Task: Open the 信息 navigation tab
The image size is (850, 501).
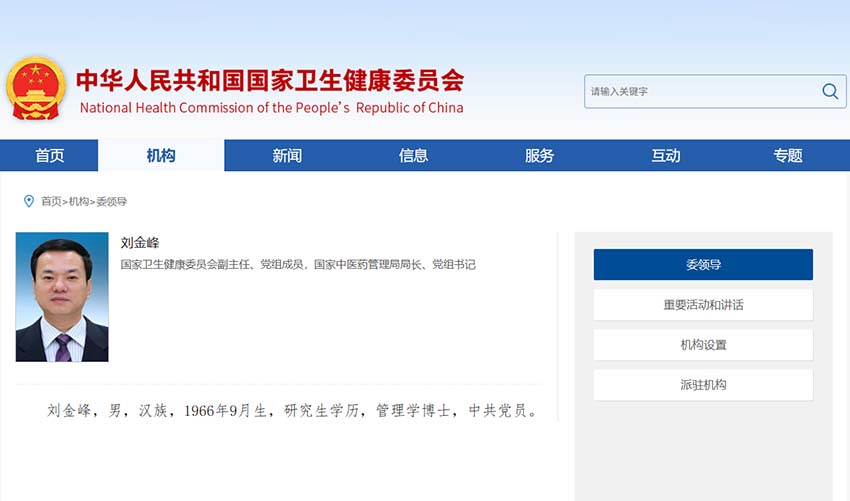Action: coord(413,155)
